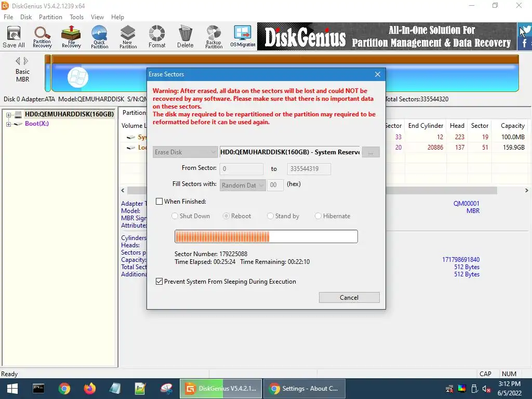Open the Fill Sectors with Random Data dropdown
532x399 pixels.
coord(243,185)
